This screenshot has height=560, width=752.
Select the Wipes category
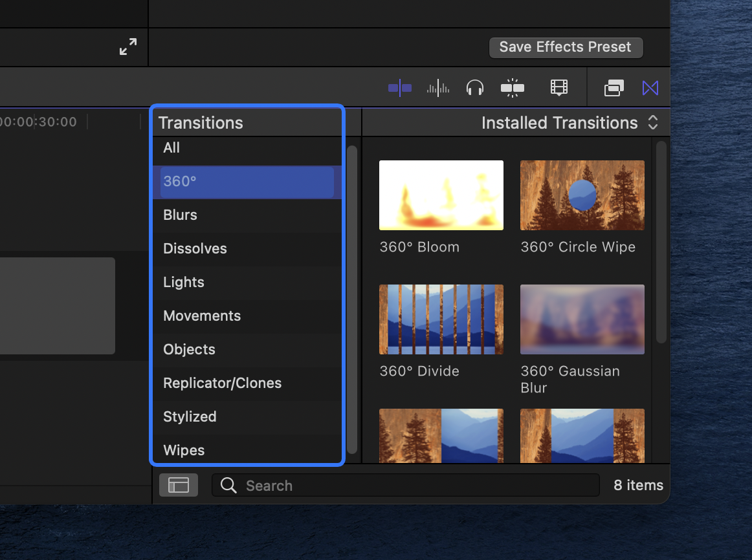pos(247,449)
